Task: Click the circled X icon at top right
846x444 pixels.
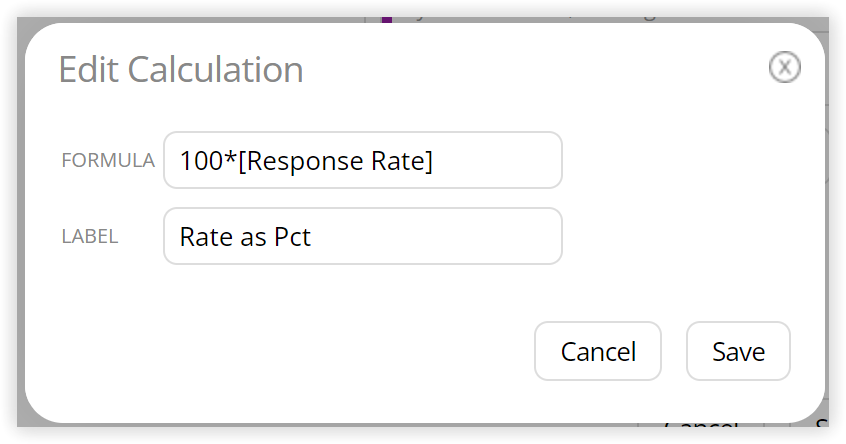Action: tap(784, 67)
